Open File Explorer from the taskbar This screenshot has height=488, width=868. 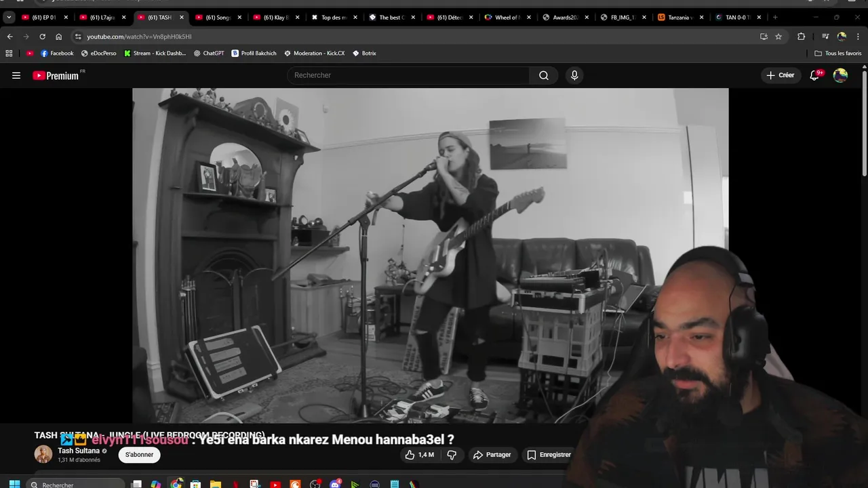tap(216, 484)
